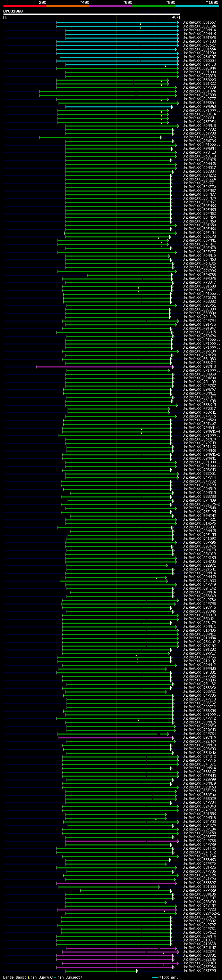The height and width of the screenshot is (980, 222).
Task: Open the UniRef100_B0I557 hit label
Action: tap(199, 23)
